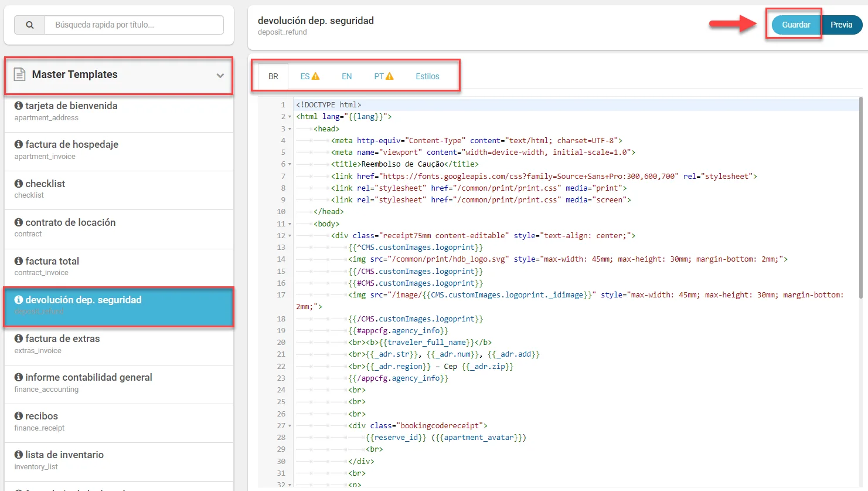Click the {{#appcfg.agency_info}} tag on line 19
868x491 pixels.
[399, 331]
